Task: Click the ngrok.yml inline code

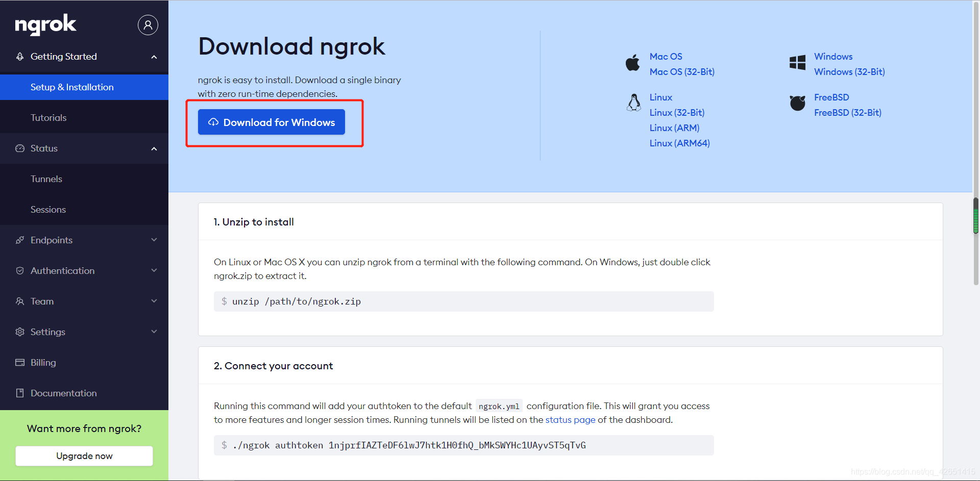Action: click(499, 406)
